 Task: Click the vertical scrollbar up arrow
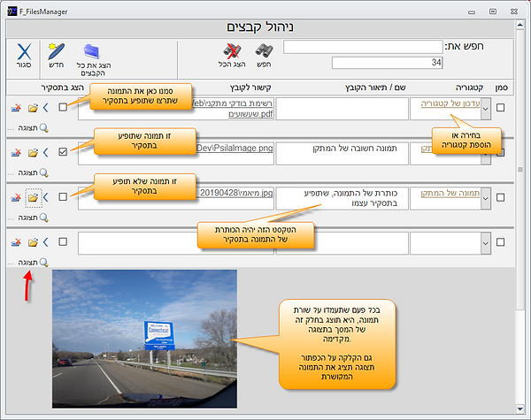(x=519, y=25)
